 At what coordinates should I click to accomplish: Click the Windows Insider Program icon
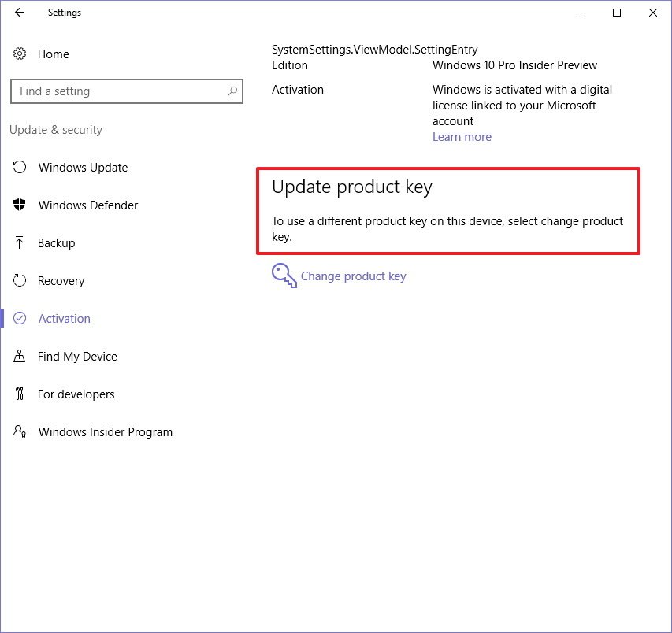coord(20,432)
